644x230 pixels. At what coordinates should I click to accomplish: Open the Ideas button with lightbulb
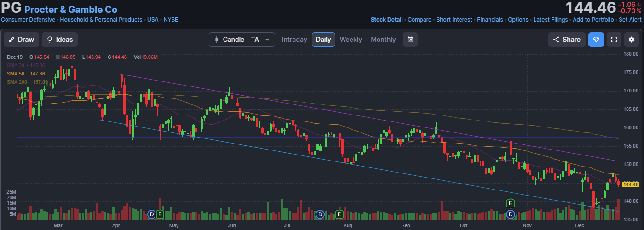[60, 40]
